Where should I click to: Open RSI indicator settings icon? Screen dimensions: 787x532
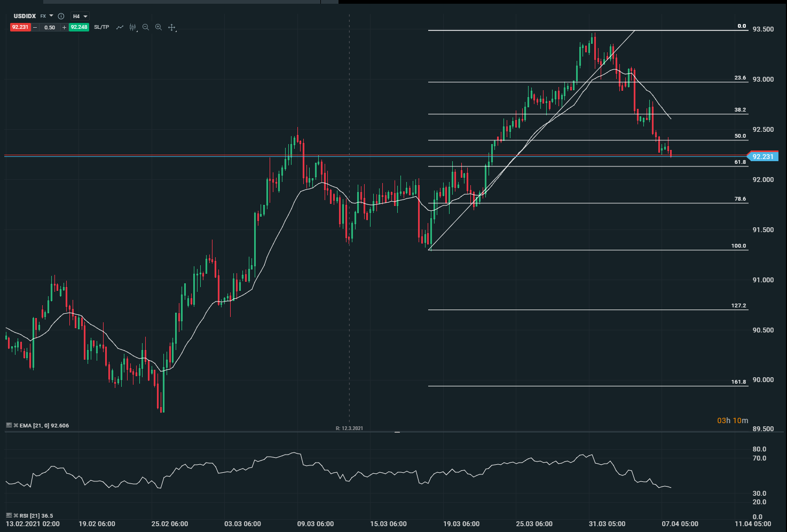[9, 515]
